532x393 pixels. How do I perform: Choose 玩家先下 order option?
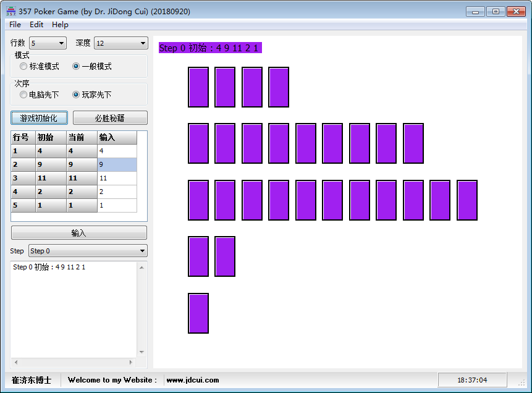tap(92, 95)
